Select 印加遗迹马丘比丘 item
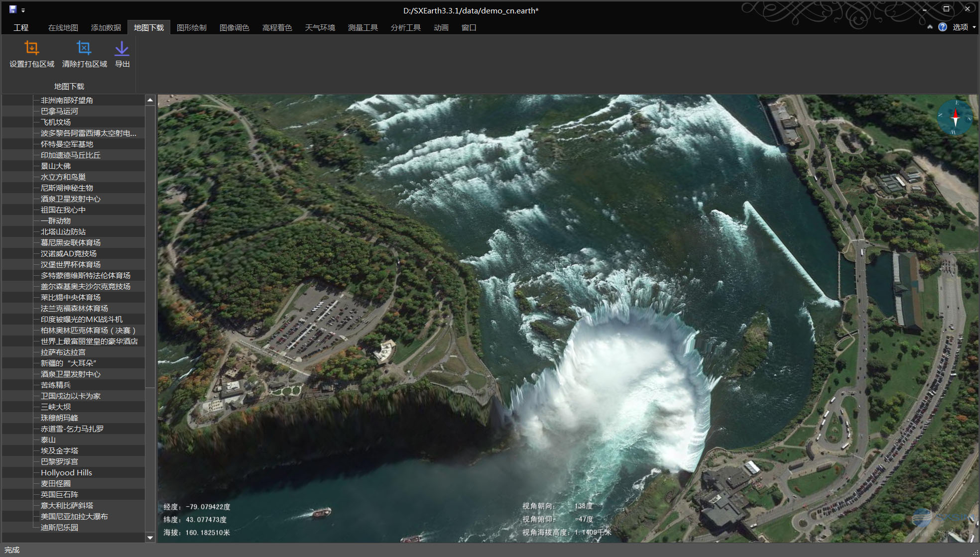 click(x=71, y=155)
